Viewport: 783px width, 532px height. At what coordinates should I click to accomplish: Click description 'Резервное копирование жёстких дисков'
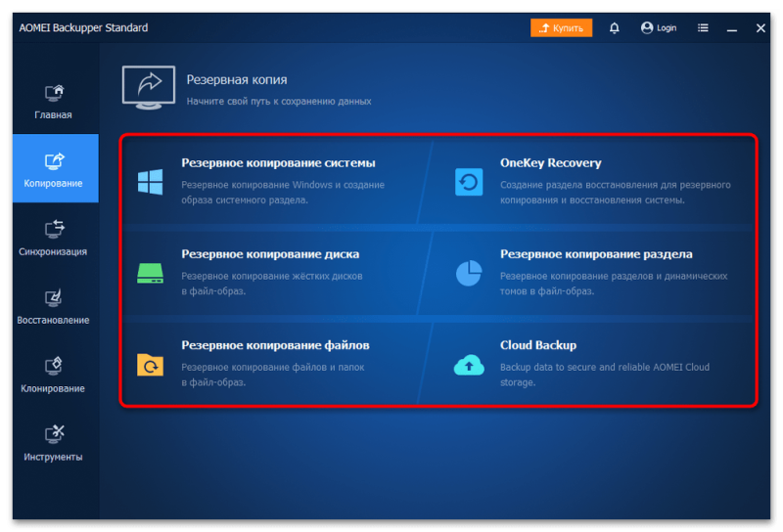272,276
